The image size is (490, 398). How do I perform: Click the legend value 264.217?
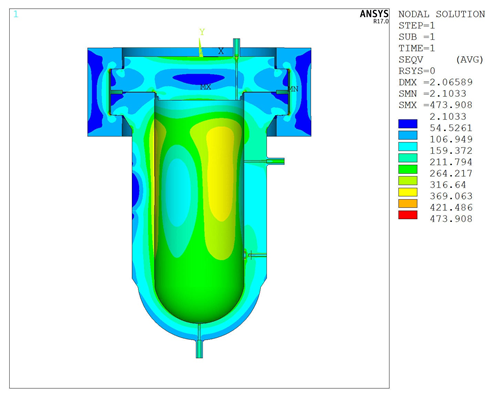point(451,173)
